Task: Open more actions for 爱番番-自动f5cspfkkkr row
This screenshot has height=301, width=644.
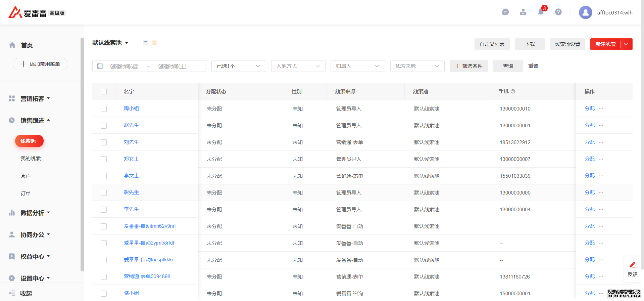Action: [x=601, y=260]
